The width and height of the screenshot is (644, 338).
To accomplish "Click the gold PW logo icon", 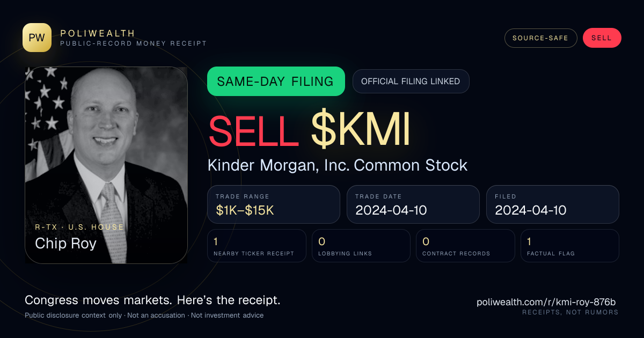I will 37,38.
